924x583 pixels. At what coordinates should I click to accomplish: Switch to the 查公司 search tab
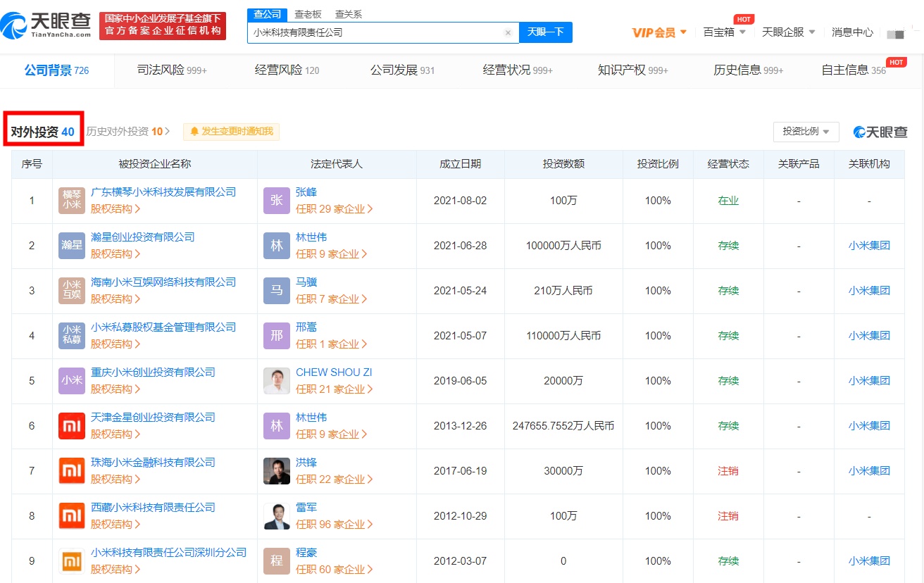pyautogui.click(x=267, y=15)
